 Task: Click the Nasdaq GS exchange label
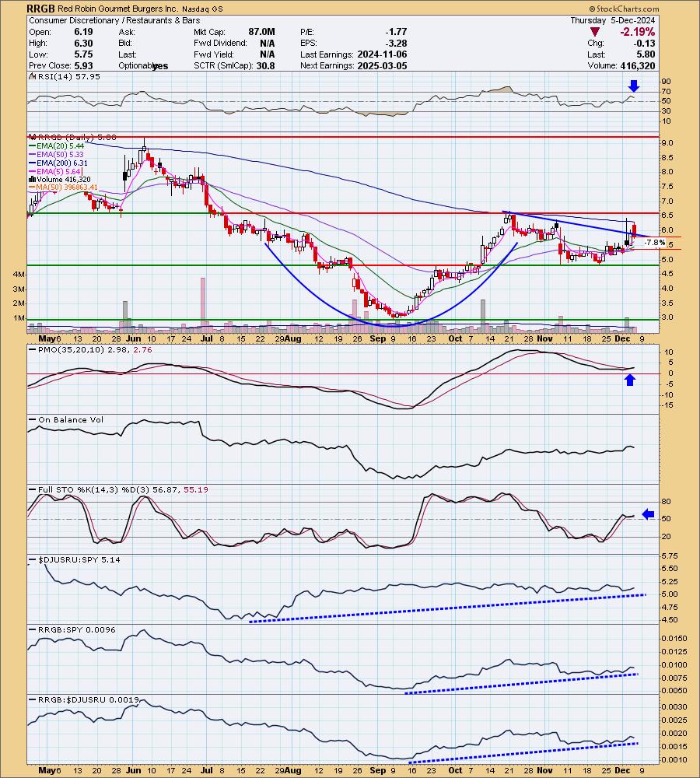pos(202,9)
